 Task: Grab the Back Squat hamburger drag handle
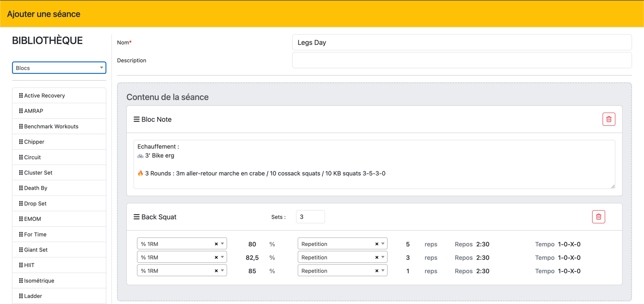(136, 217)
